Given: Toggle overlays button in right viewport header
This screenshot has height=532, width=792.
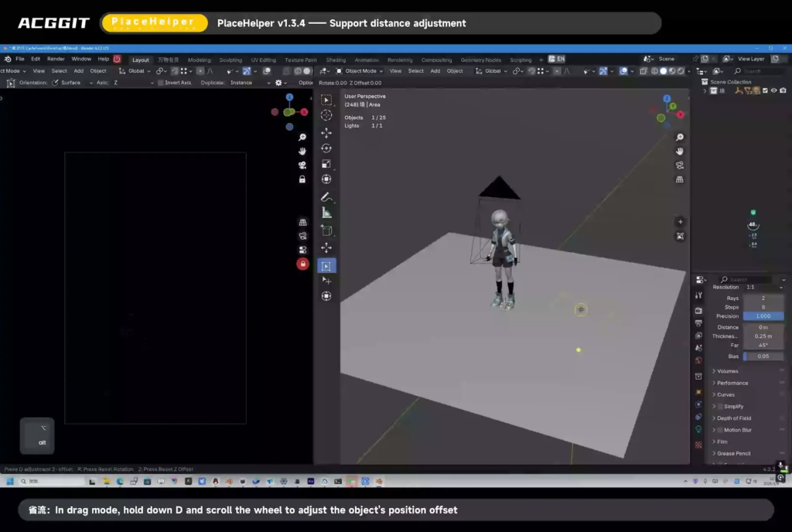Looking at the screenshot, I should point(624,71).
